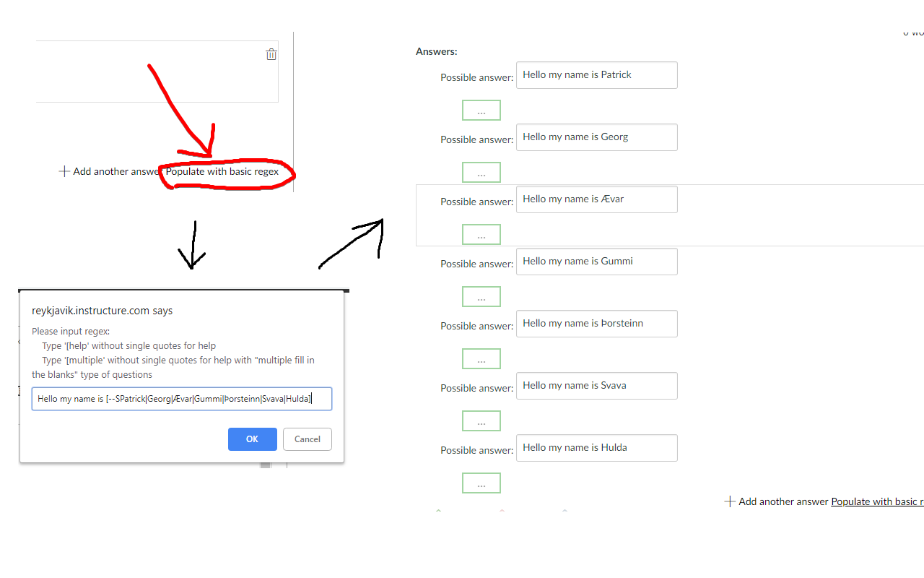Edit the 'Hello my name is Patrick' answer field

(x=597, y=75)
